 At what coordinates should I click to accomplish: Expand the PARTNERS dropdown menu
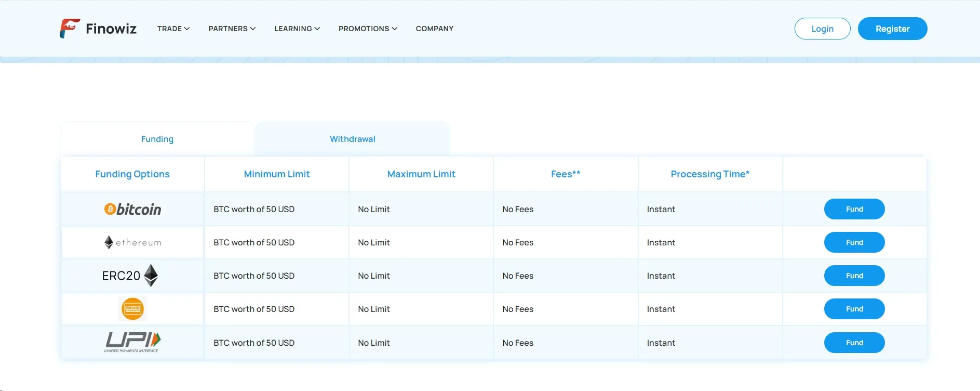click(x=232, y=29)
